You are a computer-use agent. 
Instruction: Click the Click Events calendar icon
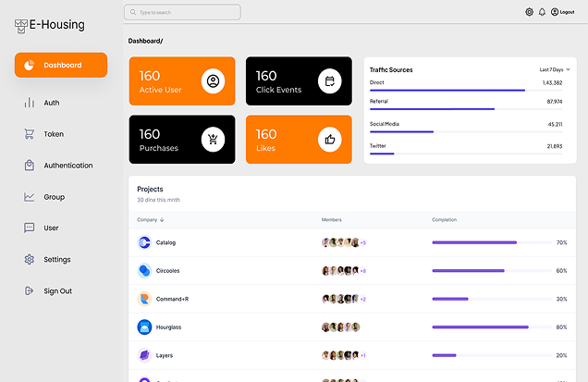[330, 81]
